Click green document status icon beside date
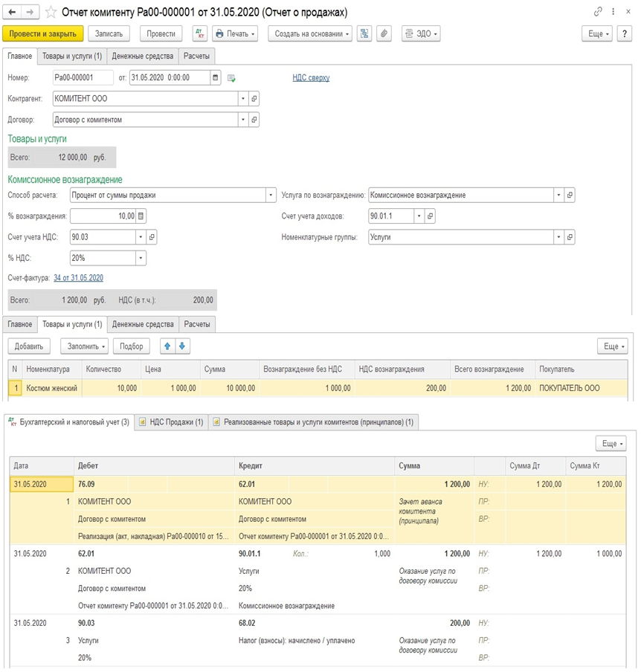The image size is (641, 672). tap(231, 78)
